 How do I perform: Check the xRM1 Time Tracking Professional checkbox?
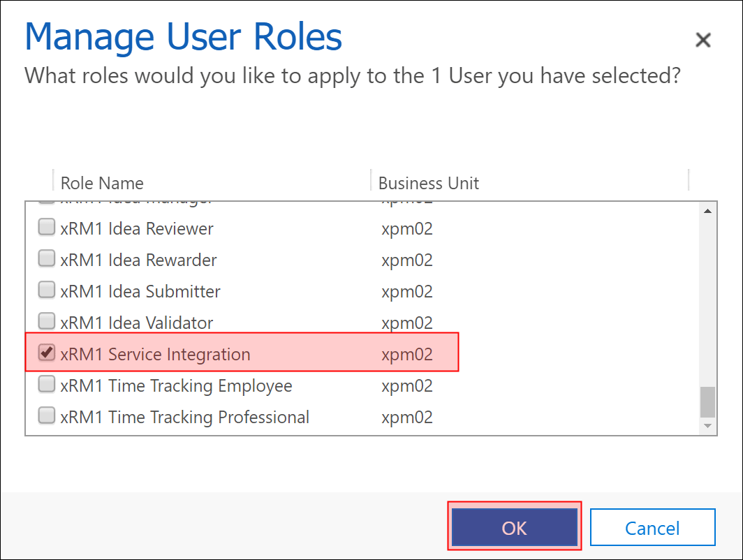point(47,416)
